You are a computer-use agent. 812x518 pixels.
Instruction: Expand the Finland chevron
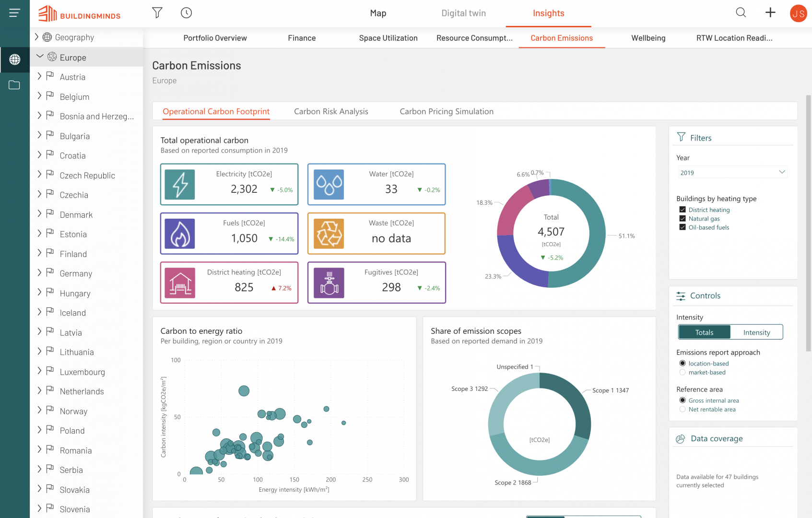(x=39, y=253)
